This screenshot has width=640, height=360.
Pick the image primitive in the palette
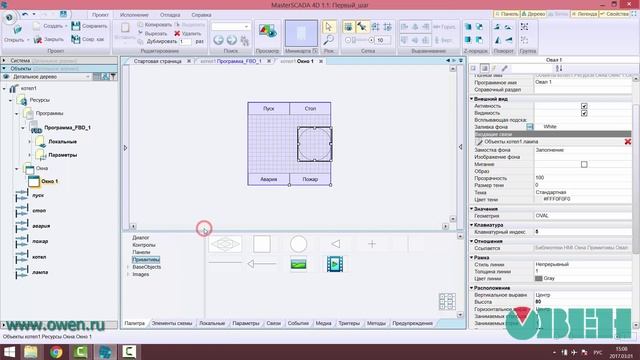(298, 264)
